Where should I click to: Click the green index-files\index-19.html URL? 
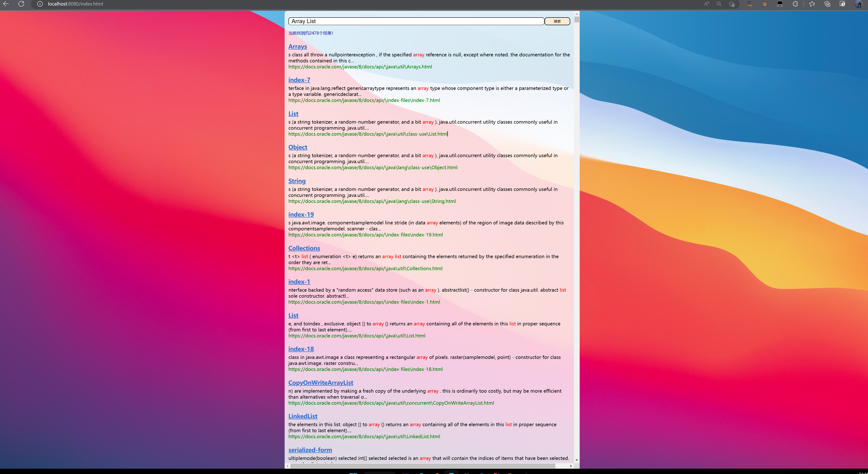[x=365, y=235]
